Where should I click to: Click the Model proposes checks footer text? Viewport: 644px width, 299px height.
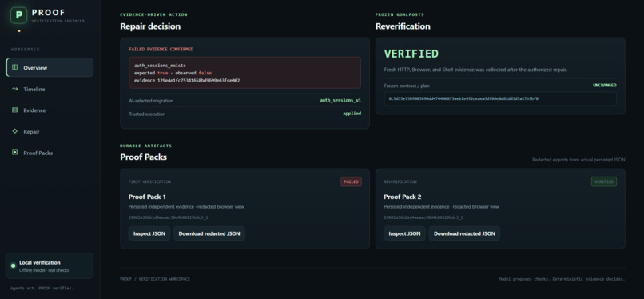[562, 279]
